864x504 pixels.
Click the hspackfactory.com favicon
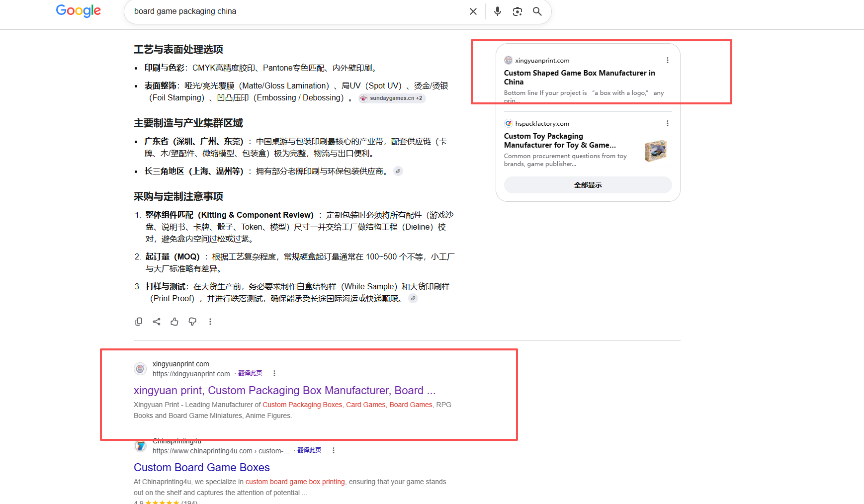point(508,123)
